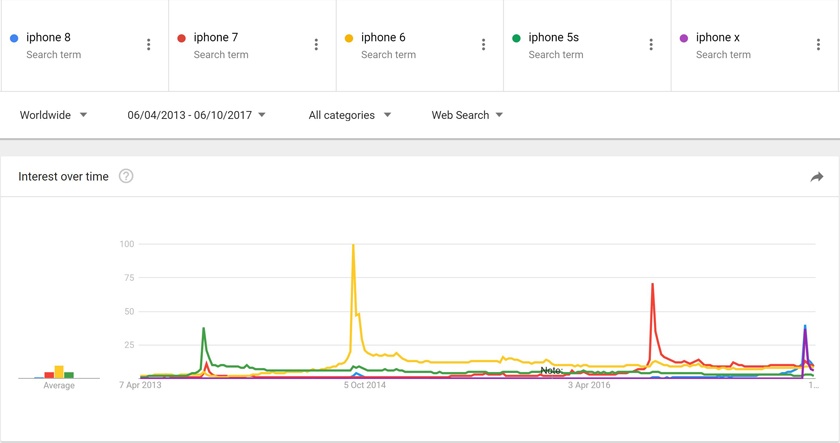Click the red dot beside iphone 7
Screen dimensions: 840x443
[181, 38]
